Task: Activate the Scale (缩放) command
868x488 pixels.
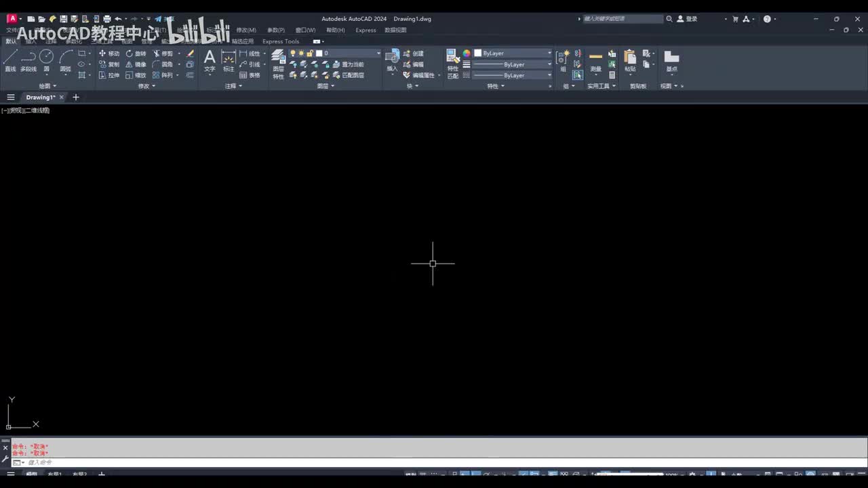Action: [x=136, y=75]
